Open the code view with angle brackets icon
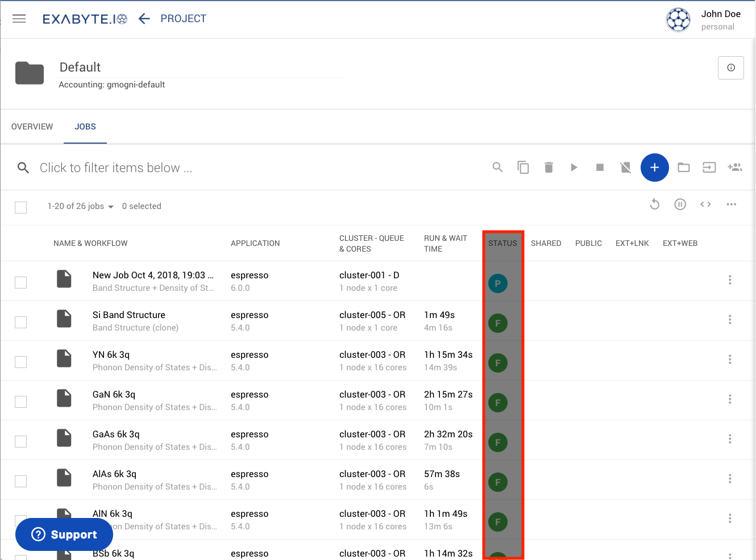756x560 pixels. tap(705, 204)
